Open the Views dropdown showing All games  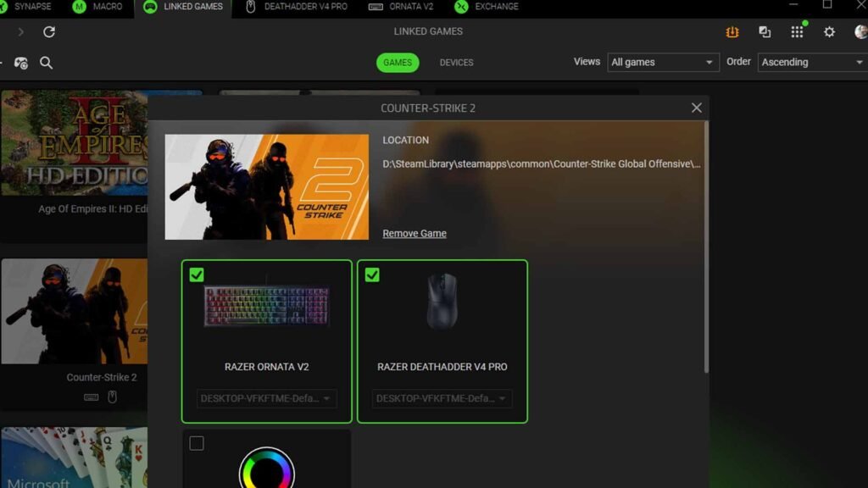(x=663, y=63)
